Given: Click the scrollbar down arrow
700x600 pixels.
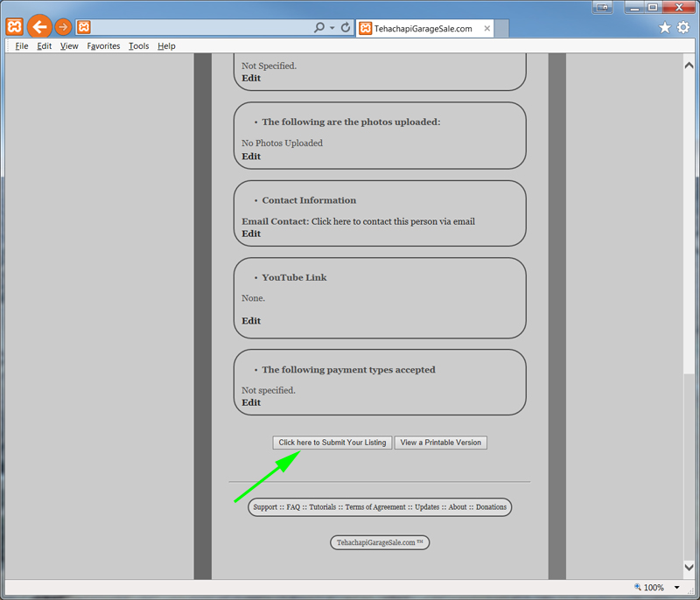Looking at the screenshot, I should (x=689, y=567).
